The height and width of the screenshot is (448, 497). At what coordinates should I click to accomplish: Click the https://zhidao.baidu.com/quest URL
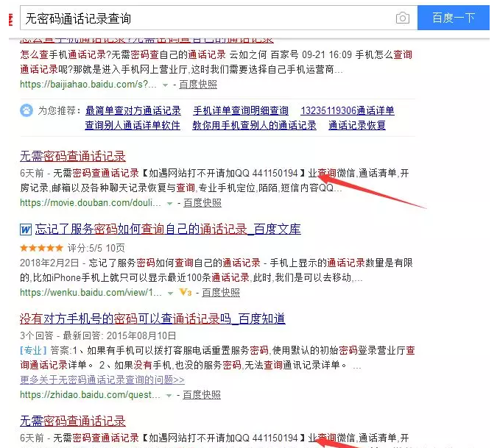90,395
